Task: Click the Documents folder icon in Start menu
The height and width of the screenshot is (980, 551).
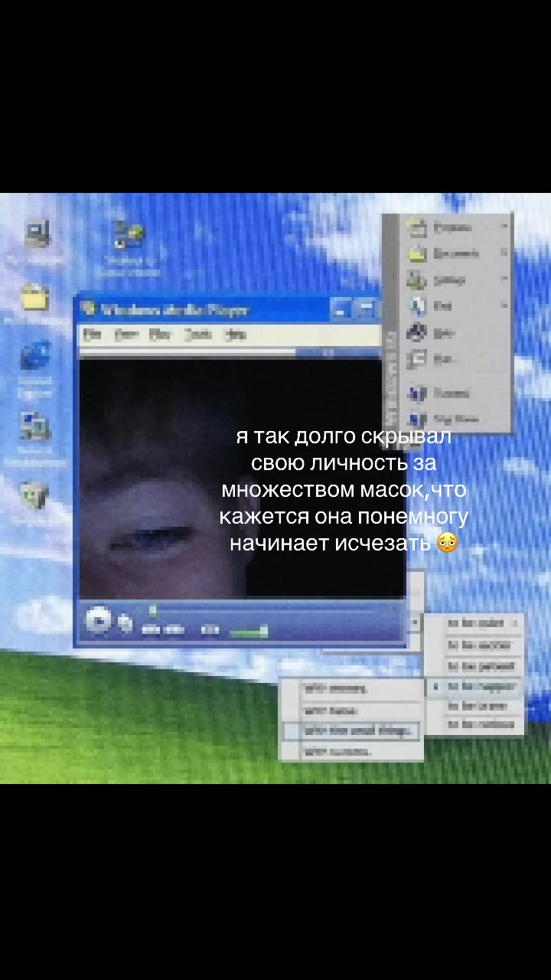Action: click(x=417, y=253)
